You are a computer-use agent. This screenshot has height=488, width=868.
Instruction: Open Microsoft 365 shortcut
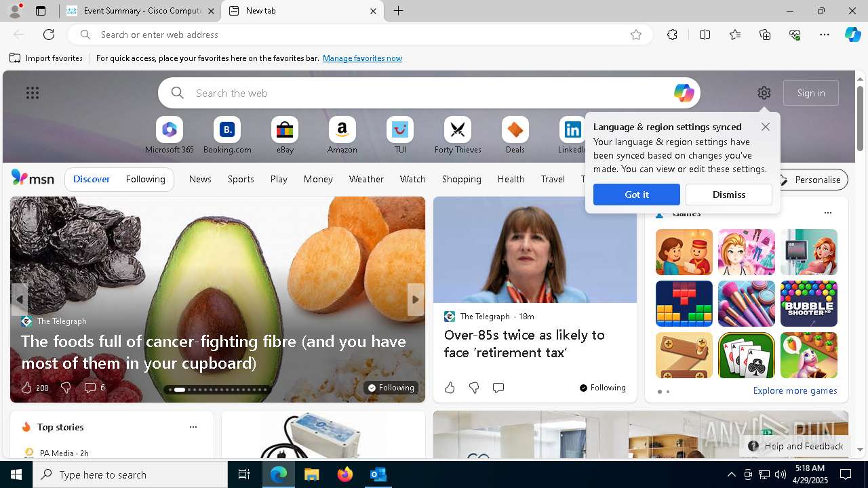coord(170,136)
